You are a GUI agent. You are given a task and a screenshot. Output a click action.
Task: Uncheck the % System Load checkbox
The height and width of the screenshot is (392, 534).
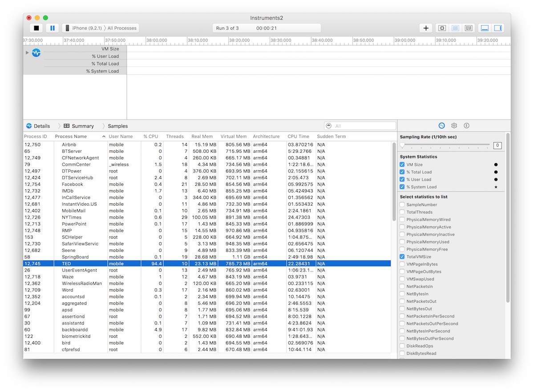coord(402,187)
